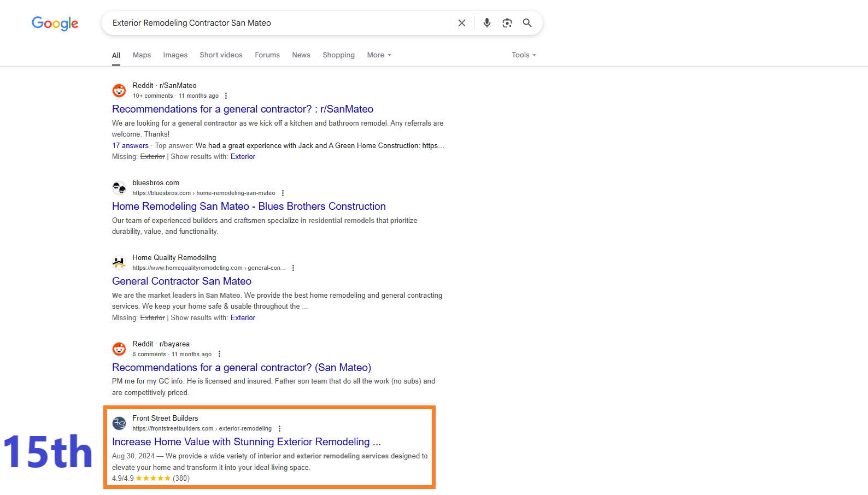
Task: Switch to Short videos tab
Action: (221, 55)
